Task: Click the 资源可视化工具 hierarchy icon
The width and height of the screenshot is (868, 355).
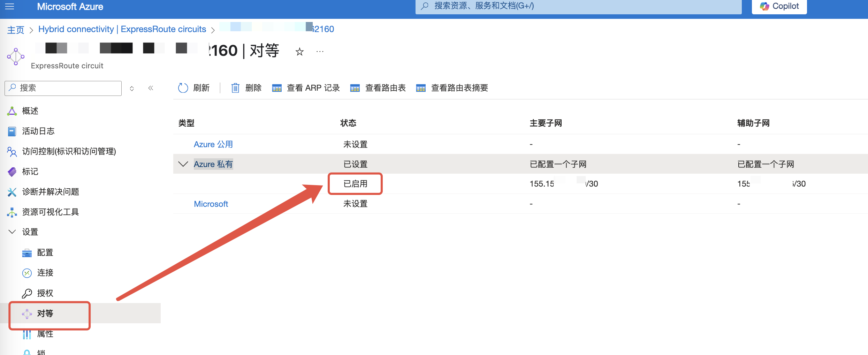Action: pos(12,212)
